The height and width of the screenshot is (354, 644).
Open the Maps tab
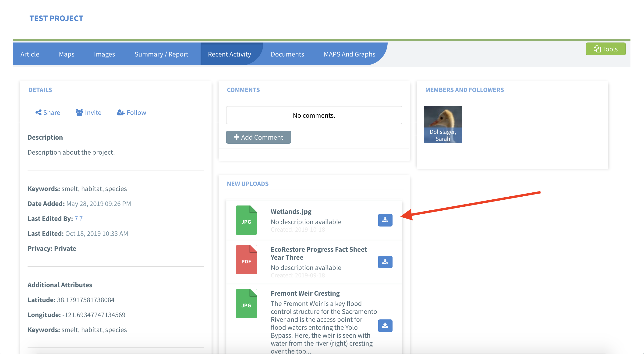click(x=67, y=54)
